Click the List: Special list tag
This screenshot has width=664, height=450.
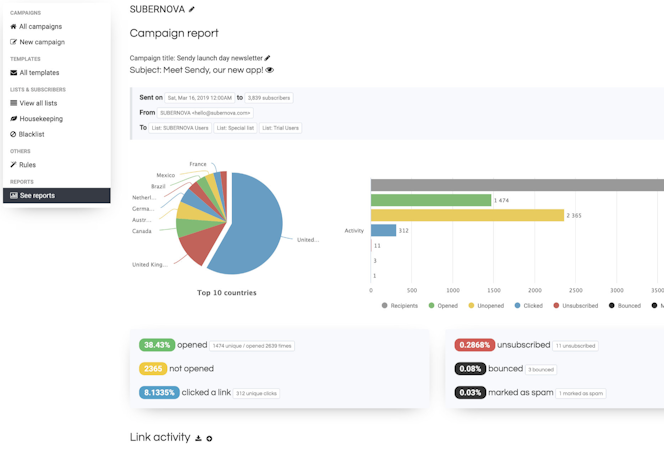[235, 128]
